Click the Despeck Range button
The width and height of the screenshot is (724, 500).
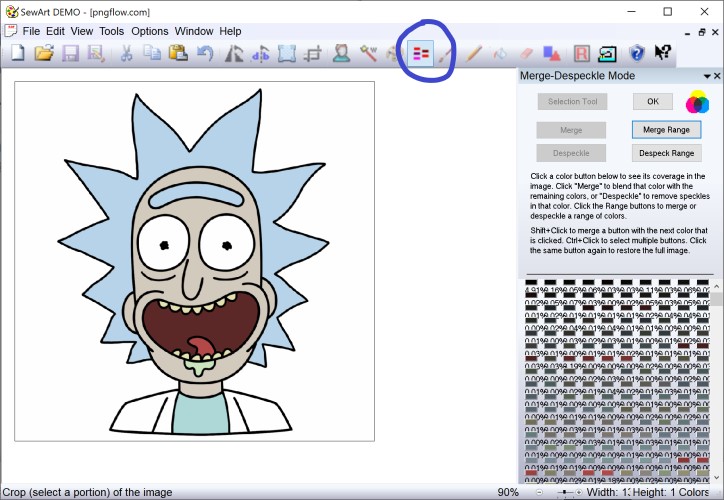(666, 153)
